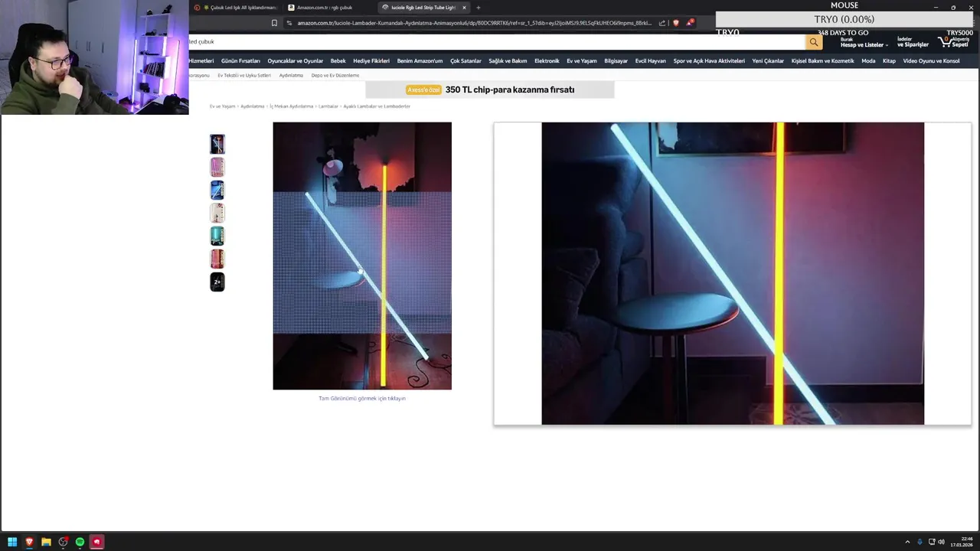Show hidden system tray icons
Screen dimensions: 980x551
907,542
